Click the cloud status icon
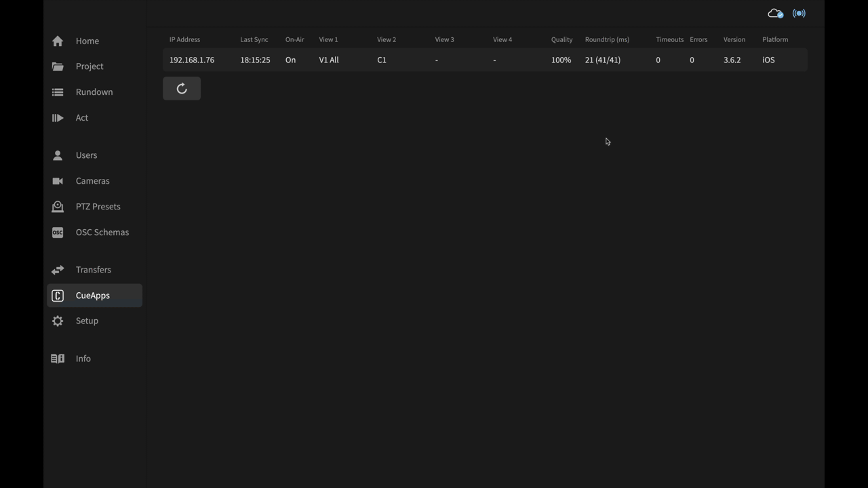Viewport: 868px width, 488px height. click(x=775, y=14)
